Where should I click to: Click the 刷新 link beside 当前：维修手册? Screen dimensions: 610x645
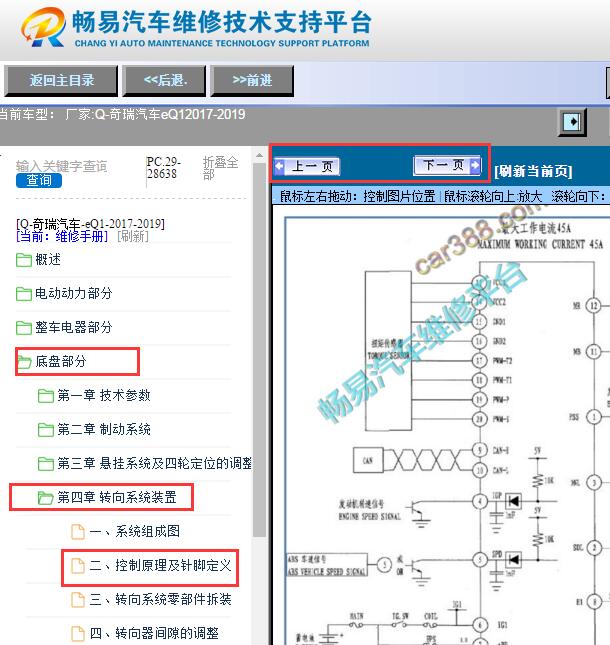pos(133,236)
